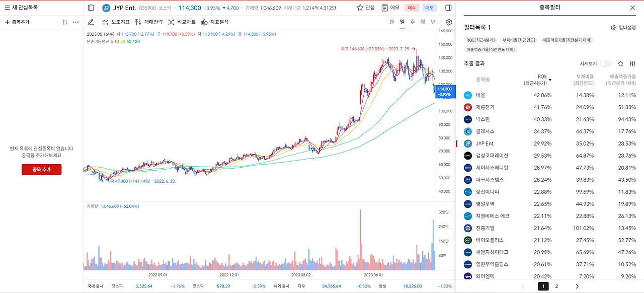Image resolution: width=644 pixels, height=293 pixels.
Task: Go to the next results page arrow
Action: click(x=577, y=286)
